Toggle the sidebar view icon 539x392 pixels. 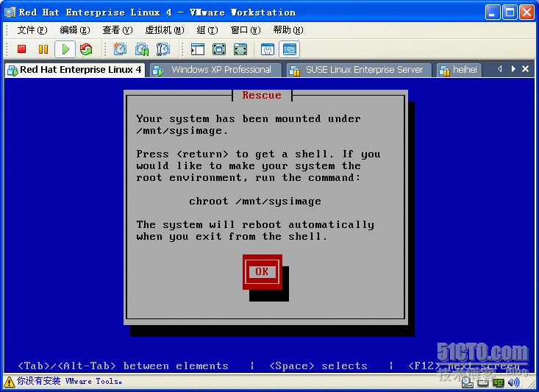[198, 49]
